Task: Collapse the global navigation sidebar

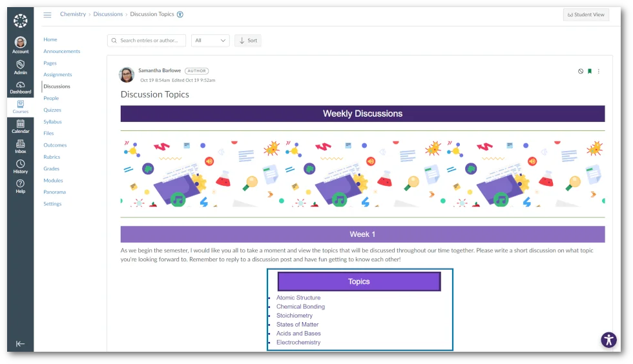Action: click(x=20, y=344)
